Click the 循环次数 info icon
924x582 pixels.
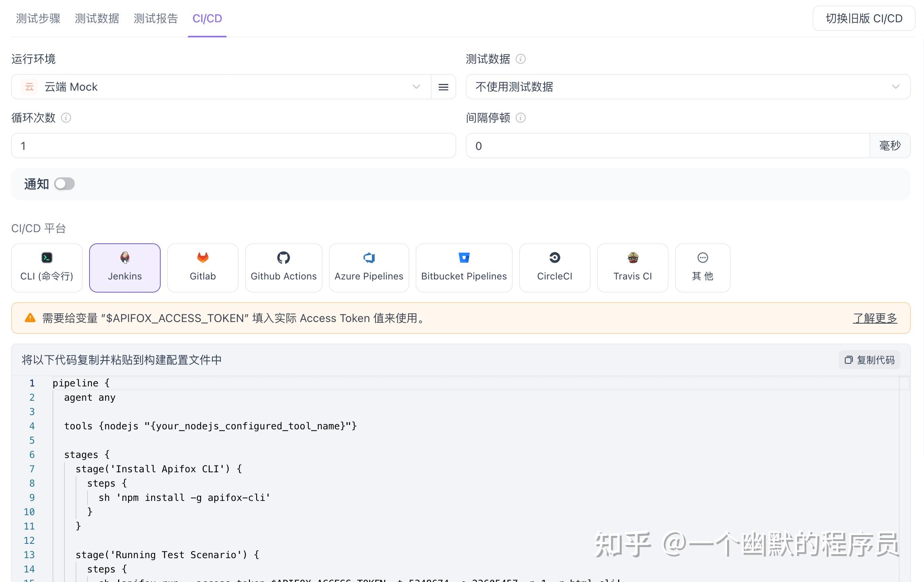tap(66, 118)
